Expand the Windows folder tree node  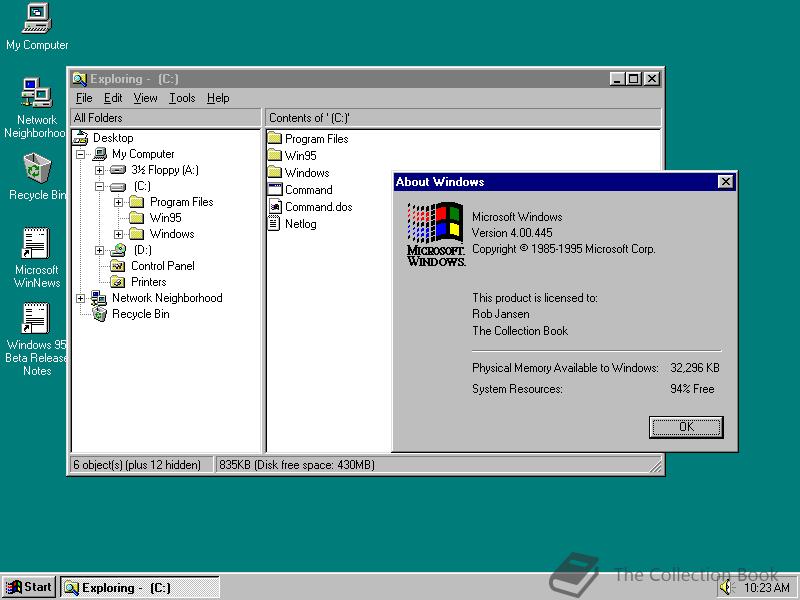coord(118,234)
